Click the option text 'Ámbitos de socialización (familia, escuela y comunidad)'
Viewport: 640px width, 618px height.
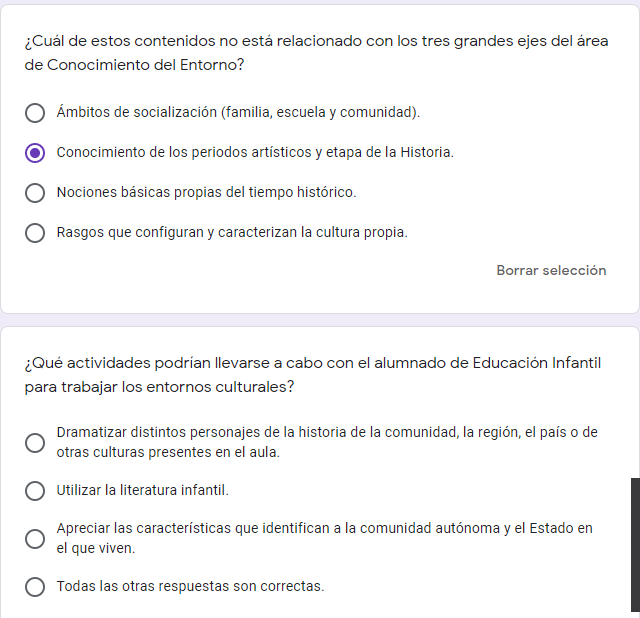(x=238, y=112)
